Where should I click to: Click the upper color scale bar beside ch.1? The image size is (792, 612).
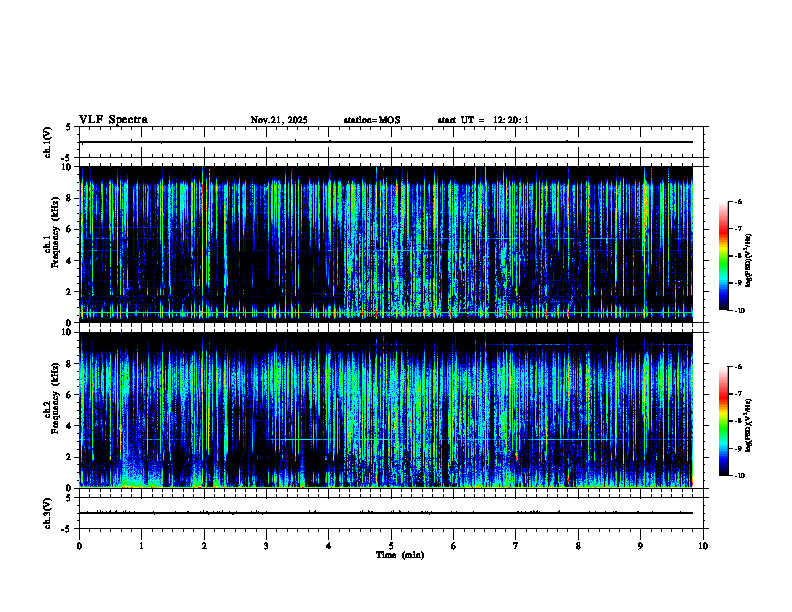[723, 256]
